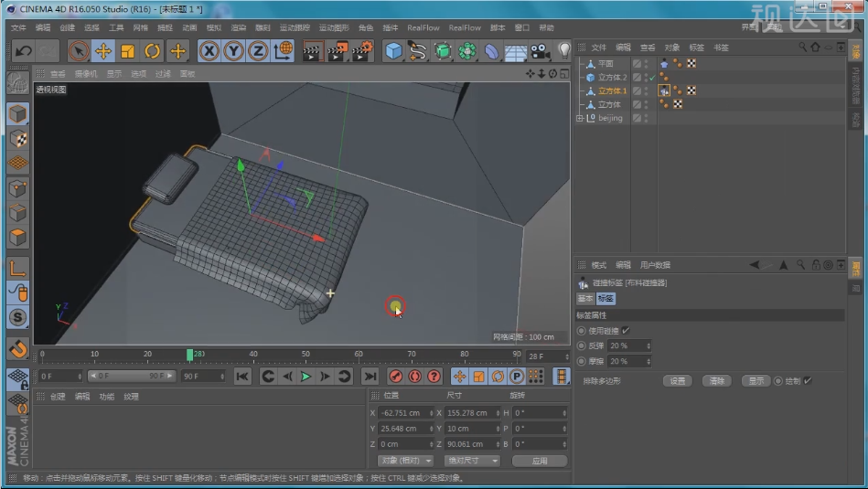Click the world coordinate system icon
Screen dimensions: 868x489
(x=283, y=51)
